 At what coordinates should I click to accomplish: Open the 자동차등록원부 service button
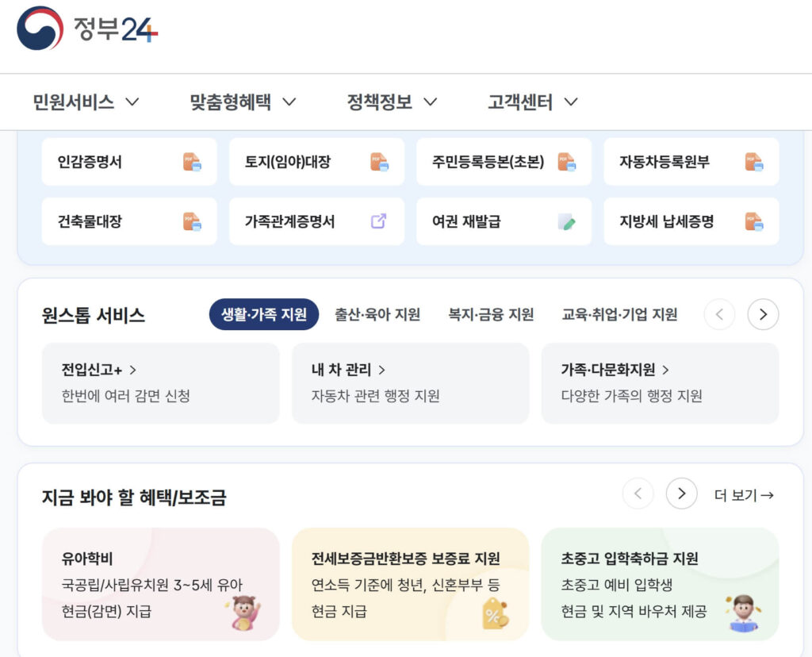[691, 162]
